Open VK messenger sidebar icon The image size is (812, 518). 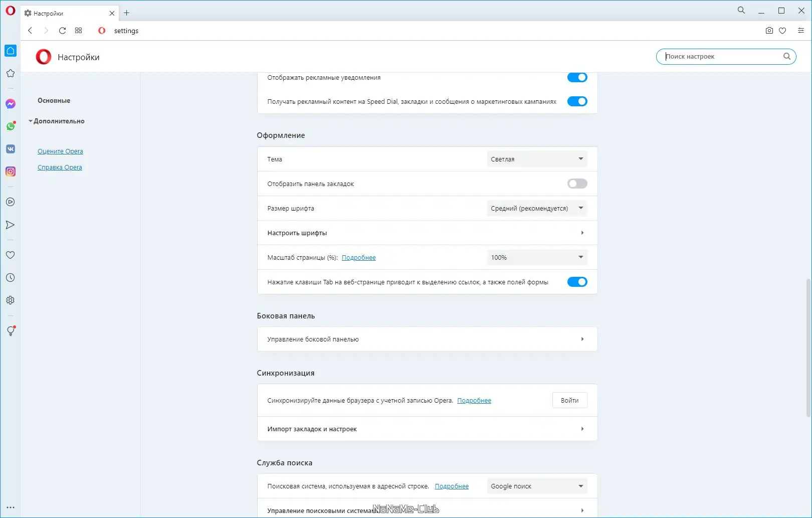point(11,149)
